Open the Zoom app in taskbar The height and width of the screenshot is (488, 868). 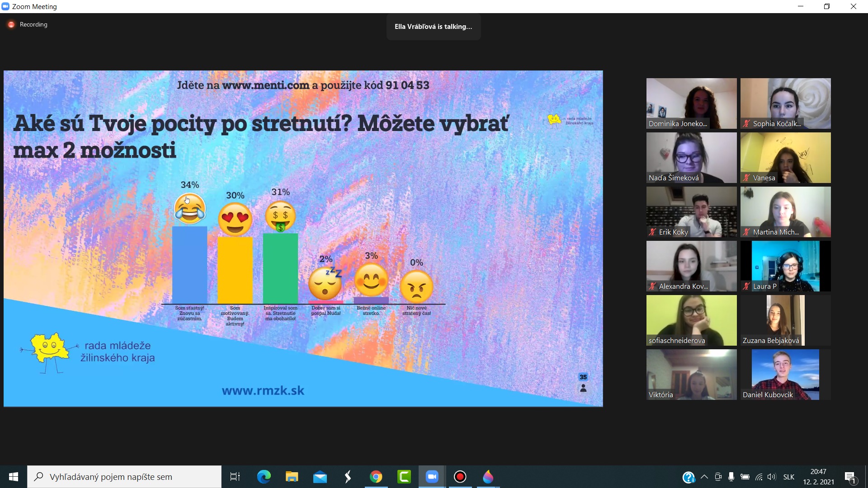(432, 477)
